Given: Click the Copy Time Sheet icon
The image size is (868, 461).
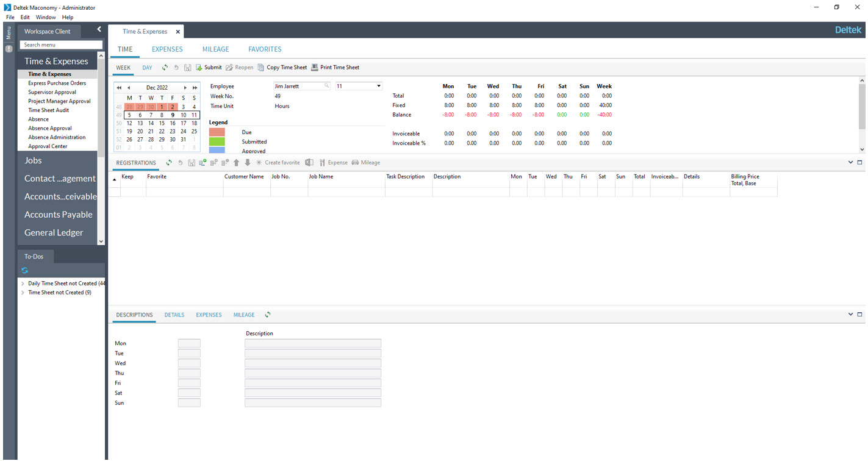Looking at the screenshot, I should click(261, 68).
